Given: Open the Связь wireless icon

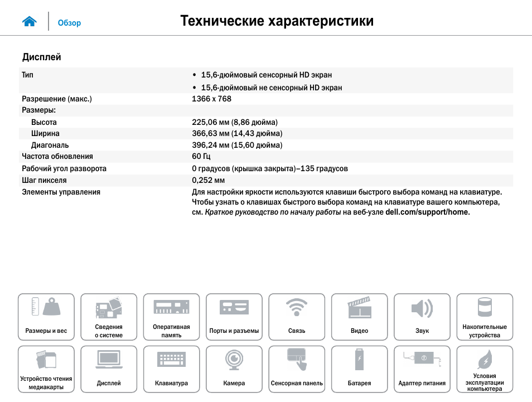Looking at the screenshot, I should click(x=297, y=317).
